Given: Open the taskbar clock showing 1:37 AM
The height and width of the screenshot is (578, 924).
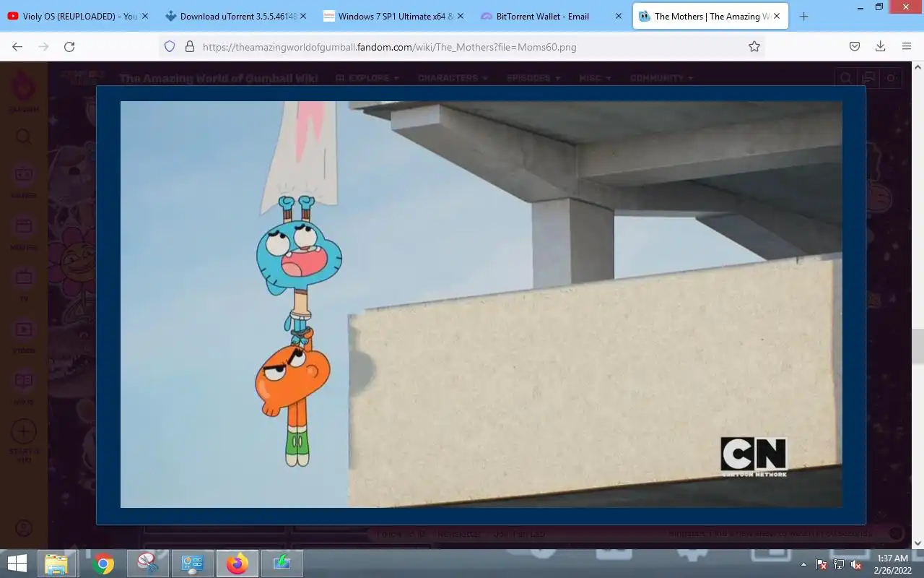Looking at the screenshot, I should tap(892, 564).
